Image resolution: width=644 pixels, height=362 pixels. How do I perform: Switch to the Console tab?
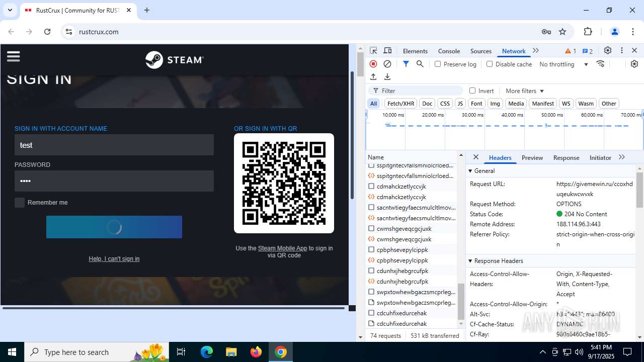pyautogui.click(x=449, y=51)
